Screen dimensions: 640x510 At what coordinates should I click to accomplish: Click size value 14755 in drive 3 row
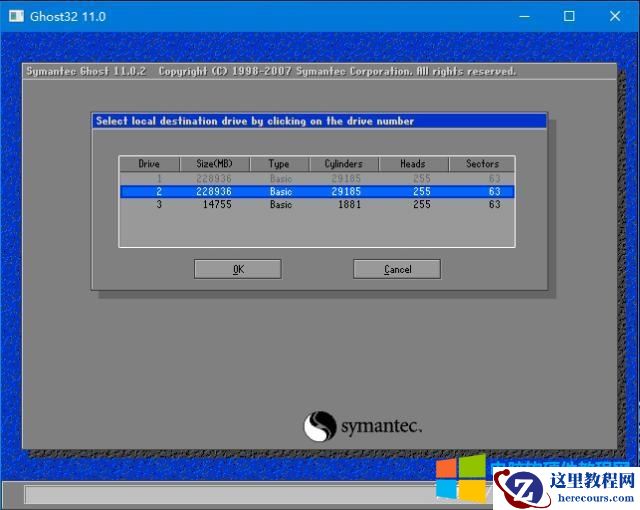[217, 204]
